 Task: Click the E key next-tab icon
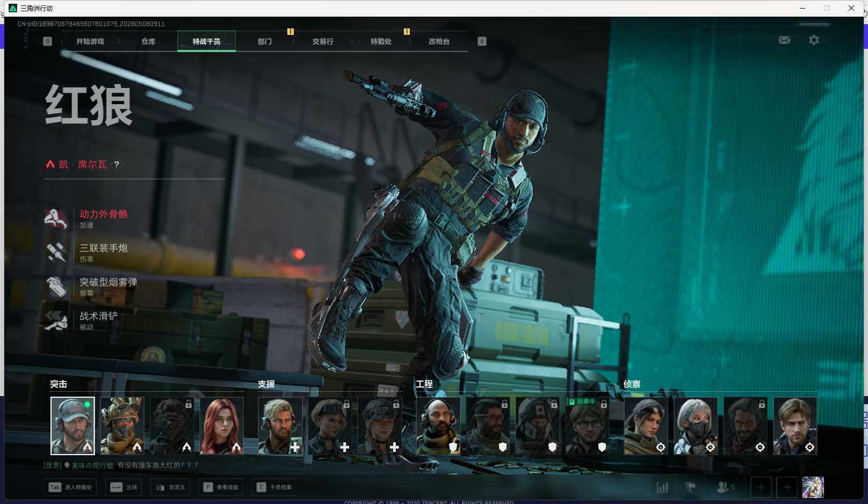[482, 41]
